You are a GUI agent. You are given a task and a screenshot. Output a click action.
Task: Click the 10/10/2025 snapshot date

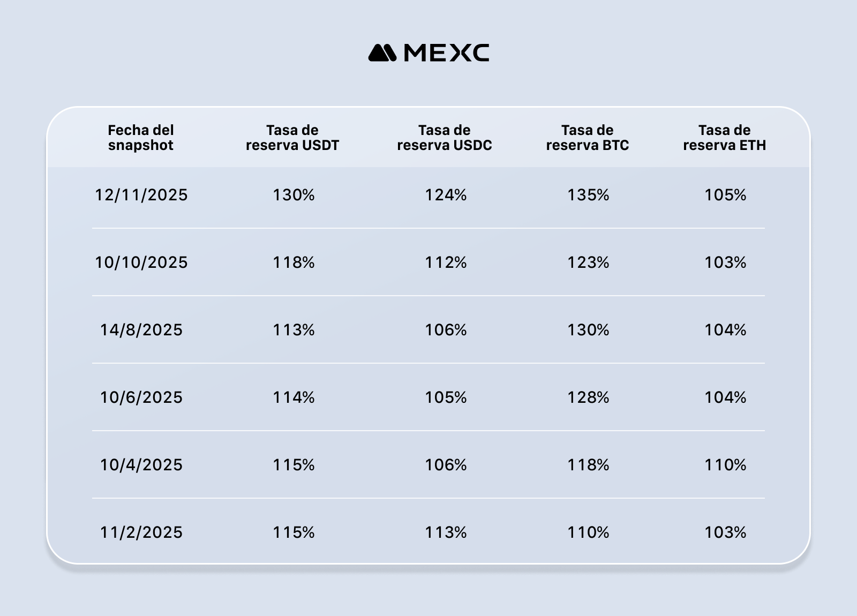(141, 262)
